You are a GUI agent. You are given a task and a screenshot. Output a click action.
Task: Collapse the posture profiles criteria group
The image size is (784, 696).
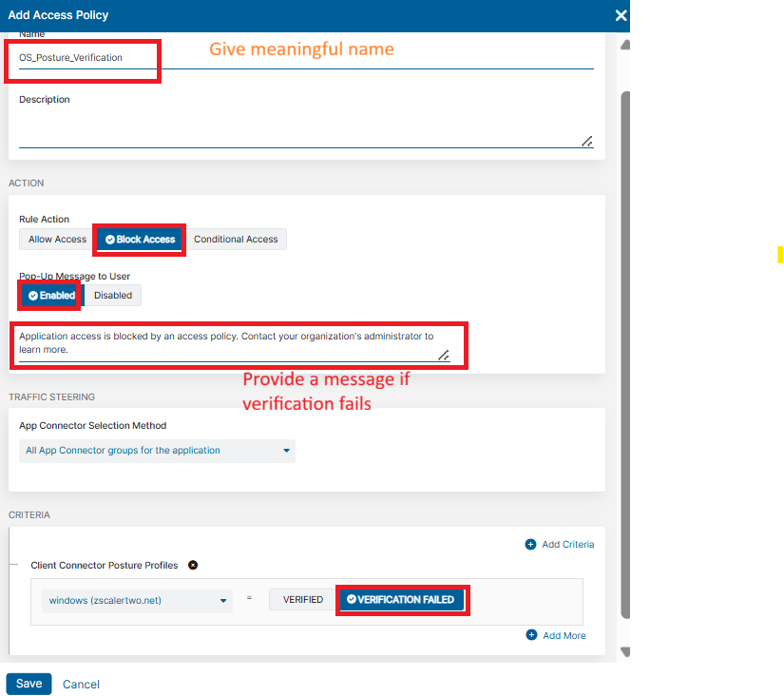11,563
